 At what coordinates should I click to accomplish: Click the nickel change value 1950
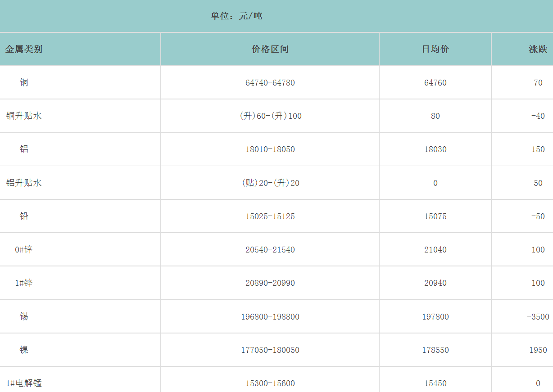click(x=538, y=350)
